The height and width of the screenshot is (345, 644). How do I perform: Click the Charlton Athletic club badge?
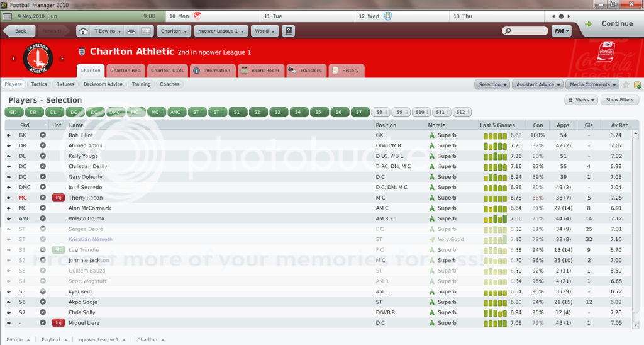[x=38, y=58]
